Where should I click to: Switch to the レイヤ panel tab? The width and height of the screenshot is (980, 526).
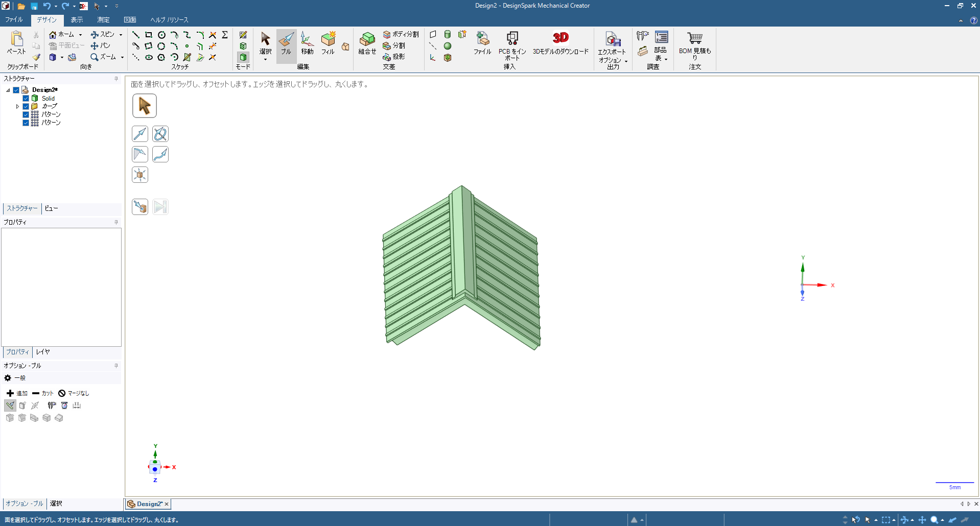(x=43, y=352)
